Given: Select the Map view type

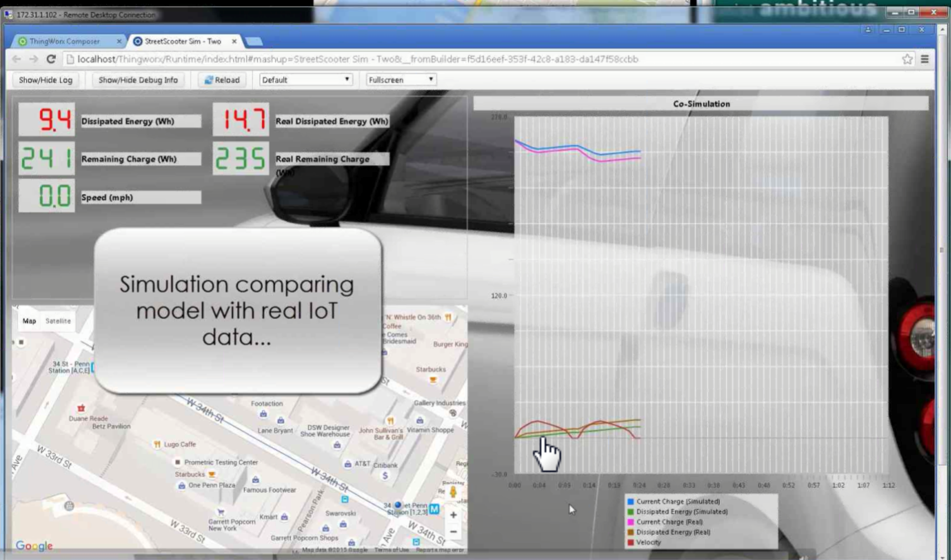Looking at the screenshot, I should 29,321.
